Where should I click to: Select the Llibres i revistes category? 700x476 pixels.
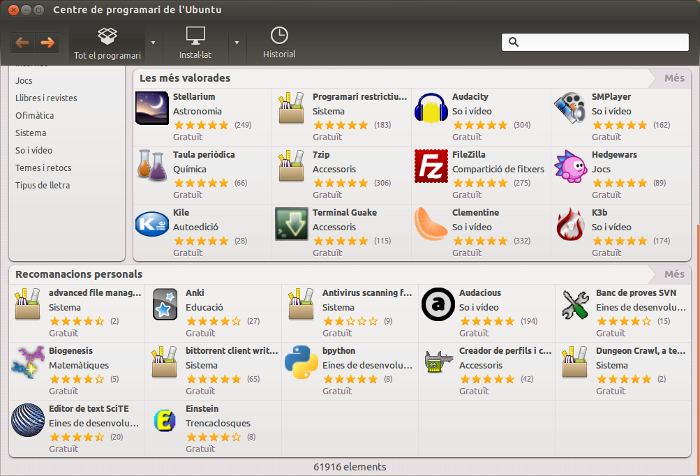tap(46, 98)
